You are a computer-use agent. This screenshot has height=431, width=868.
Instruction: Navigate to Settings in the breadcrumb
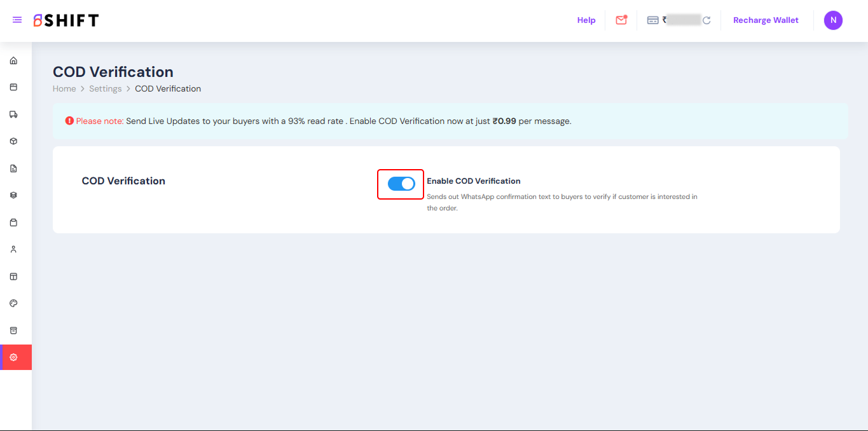click(x=105, y=89)
